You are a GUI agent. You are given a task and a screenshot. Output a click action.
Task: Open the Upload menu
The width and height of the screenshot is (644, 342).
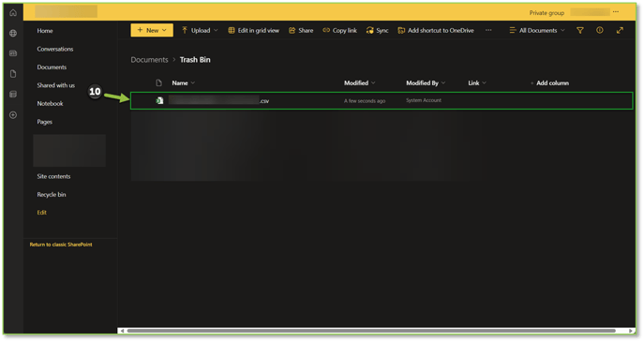coord(200,30)
